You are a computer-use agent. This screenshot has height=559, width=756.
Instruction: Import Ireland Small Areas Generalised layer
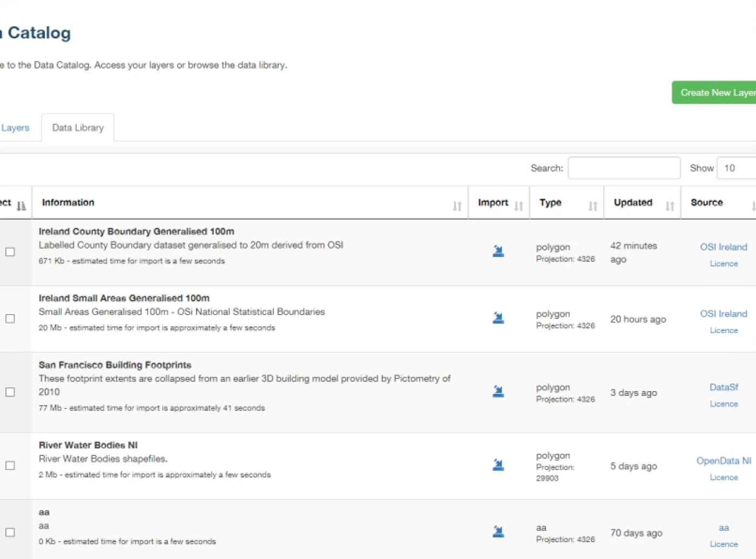(498, 318)
